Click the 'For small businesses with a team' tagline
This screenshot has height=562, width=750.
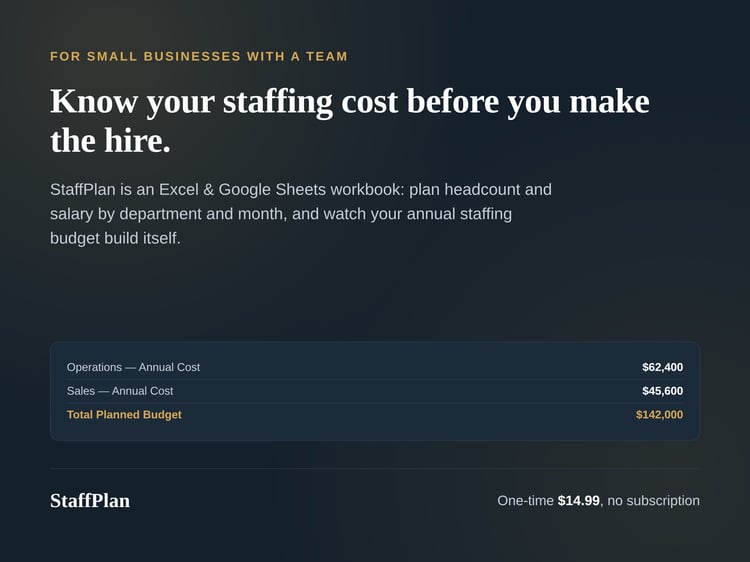[199, 56]
